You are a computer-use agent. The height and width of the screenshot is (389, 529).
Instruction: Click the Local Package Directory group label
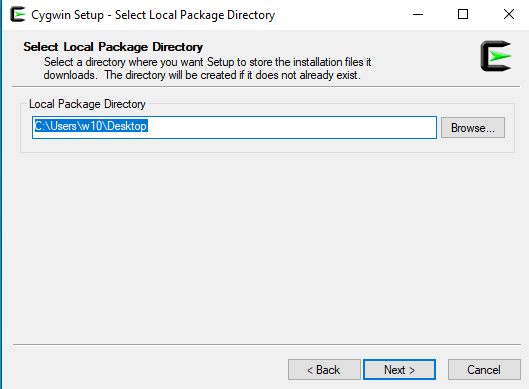coord(87,104)
